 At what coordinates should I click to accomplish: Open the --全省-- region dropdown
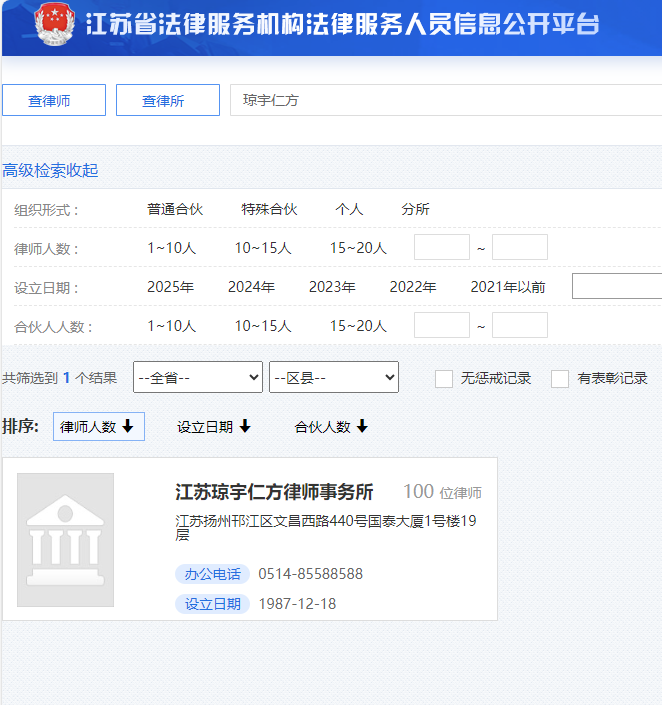(198, 377)
